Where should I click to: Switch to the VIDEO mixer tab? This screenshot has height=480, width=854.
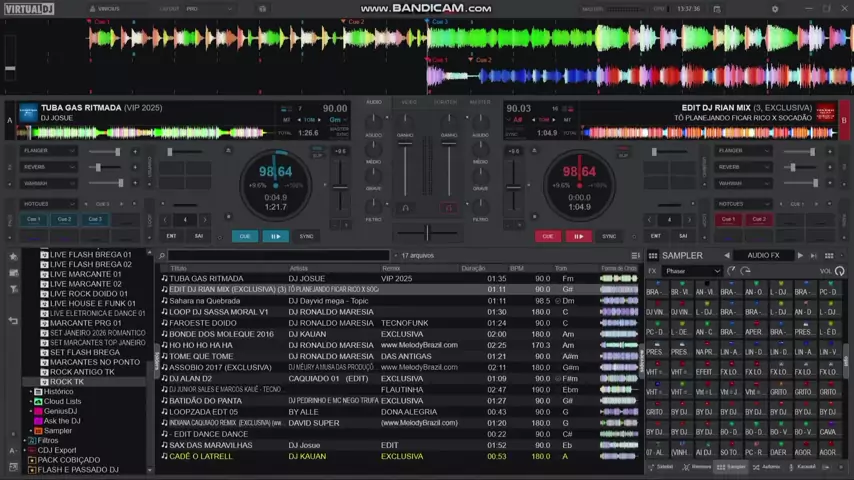(x=409, y=102)
